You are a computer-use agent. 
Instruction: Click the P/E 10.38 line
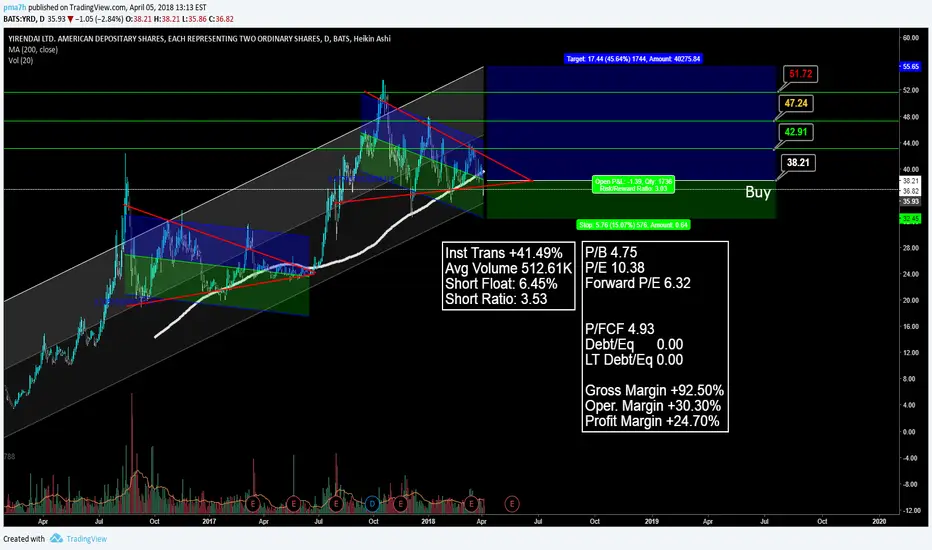[x=615, y=268]
